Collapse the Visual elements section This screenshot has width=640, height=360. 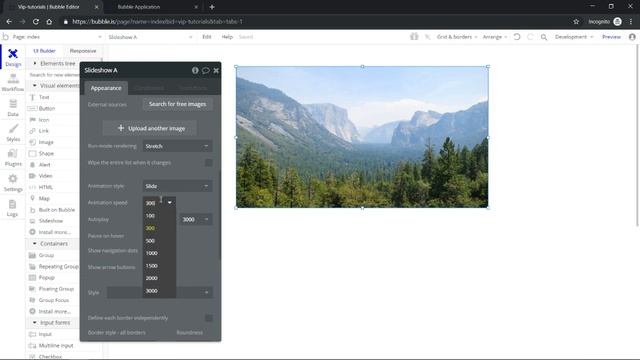tap(35, 86)
